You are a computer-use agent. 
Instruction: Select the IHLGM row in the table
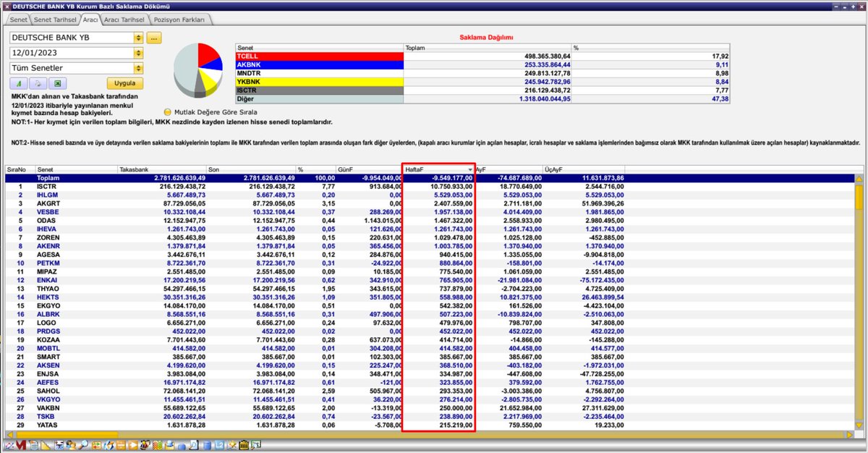point(430,195)
